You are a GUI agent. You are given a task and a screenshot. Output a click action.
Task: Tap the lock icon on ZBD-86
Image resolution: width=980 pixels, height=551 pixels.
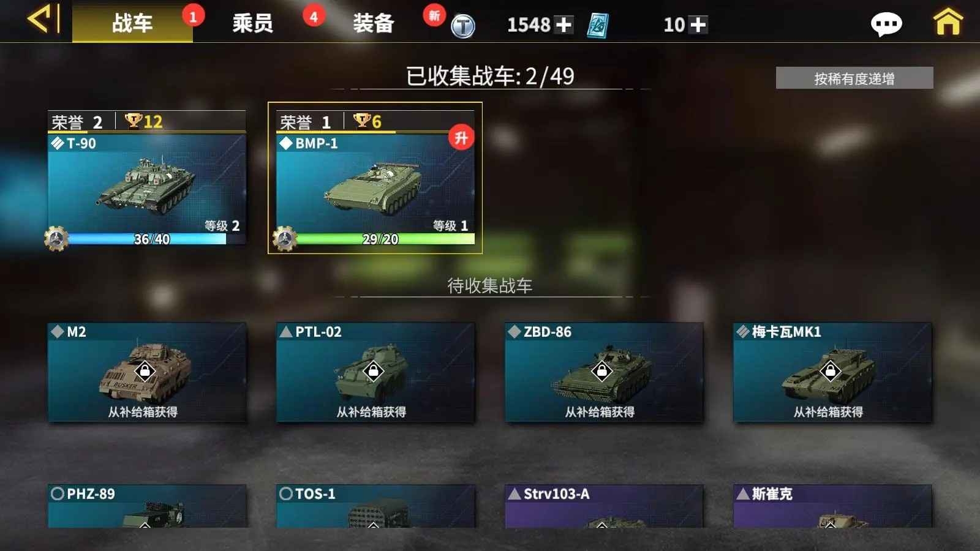601,371
